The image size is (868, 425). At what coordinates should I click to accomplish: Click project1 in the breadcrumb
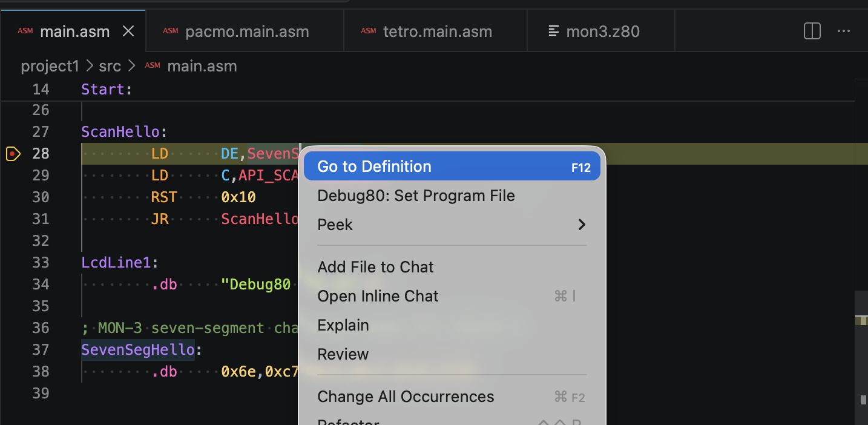click(50, 66)
